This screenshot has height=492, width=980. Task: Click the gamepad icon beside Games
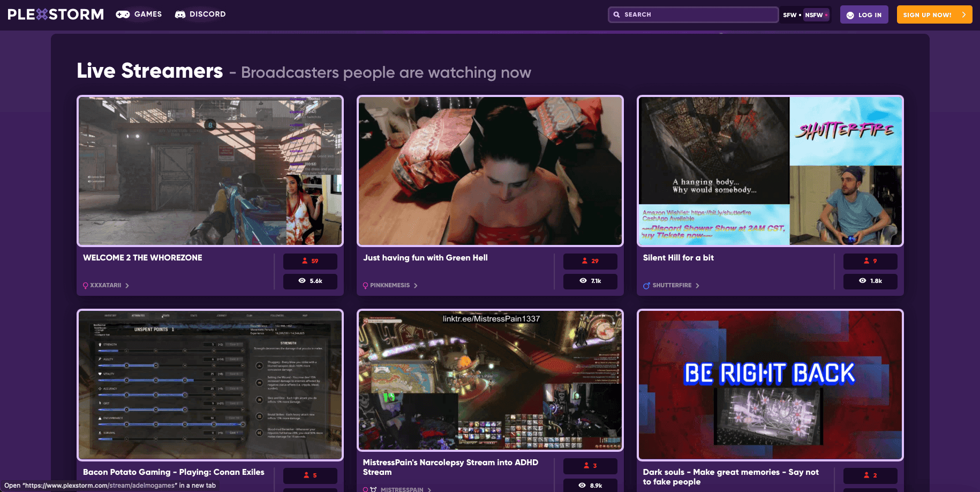click(x=123, y=14)
